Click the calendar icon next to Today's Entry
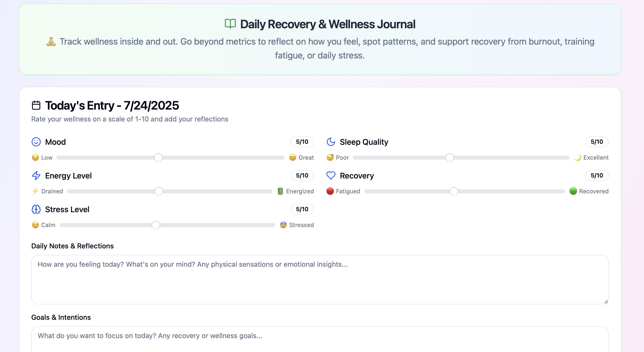The height and width of the screenshot is (352, 644). point(36,105)
